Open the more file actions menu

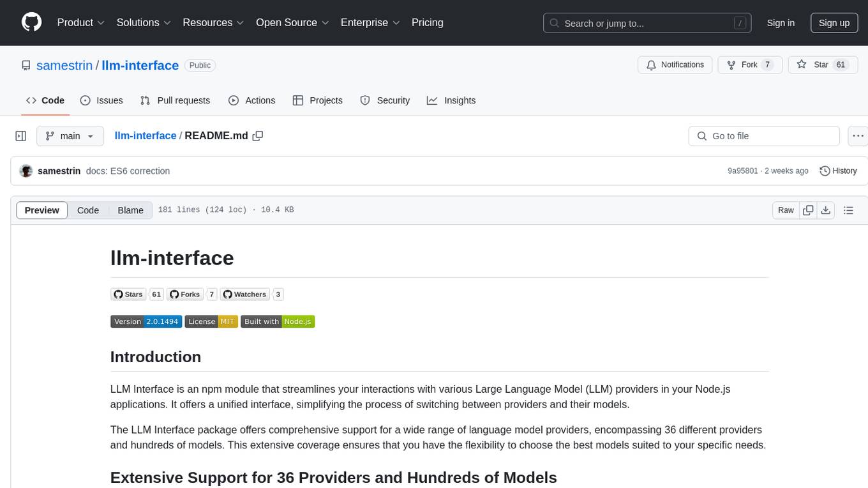(x=858, y=136)
